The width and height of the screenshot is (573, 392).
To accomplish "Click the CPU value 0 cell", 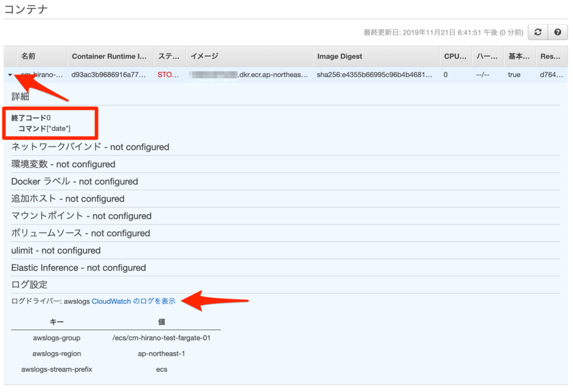I will point(445,75).
